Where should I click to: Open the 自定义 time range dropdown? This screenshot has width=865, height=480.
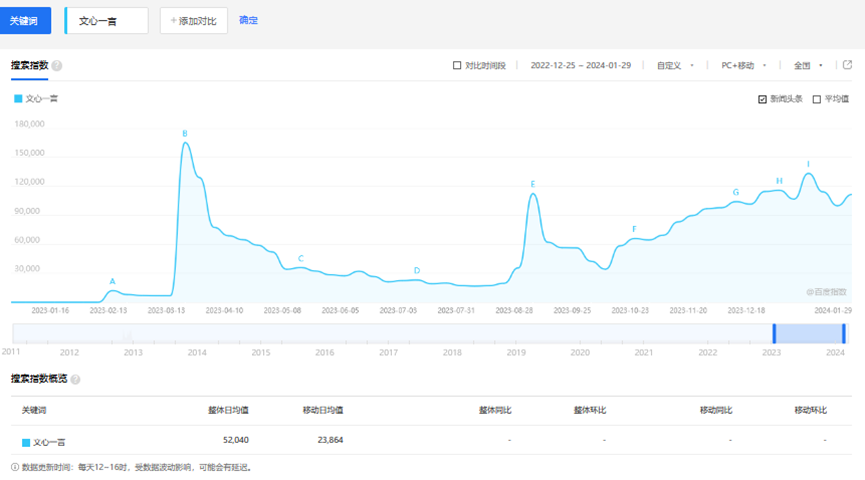pyautogui.click(x=675, y=66)
